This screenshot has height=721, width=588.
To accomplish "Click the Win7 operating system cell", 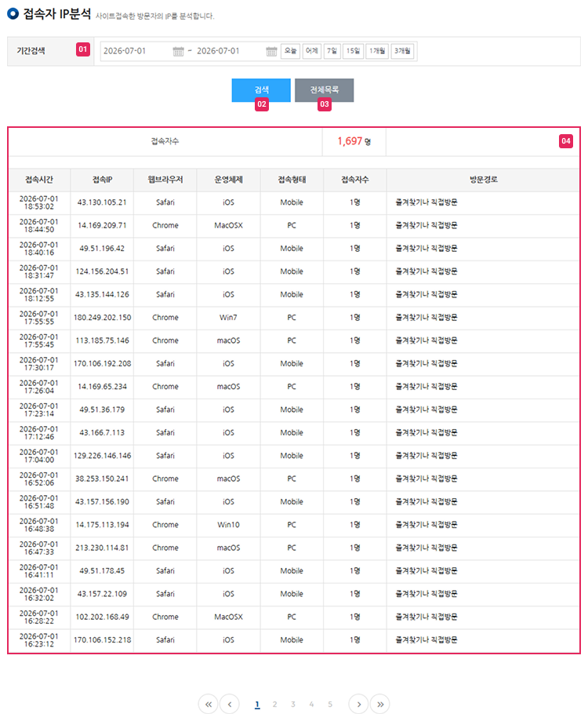I will point(228,317).
